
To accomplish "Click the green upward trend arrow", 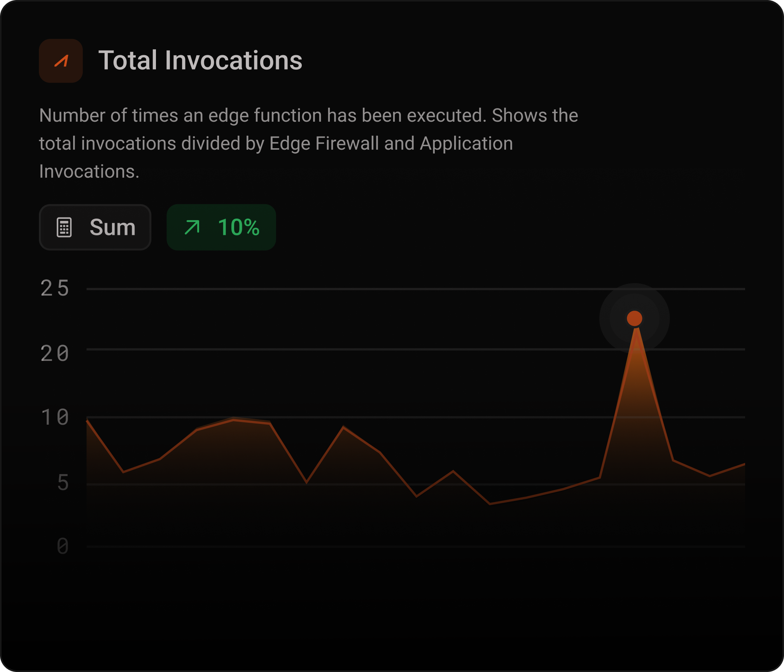I will 192,227.
